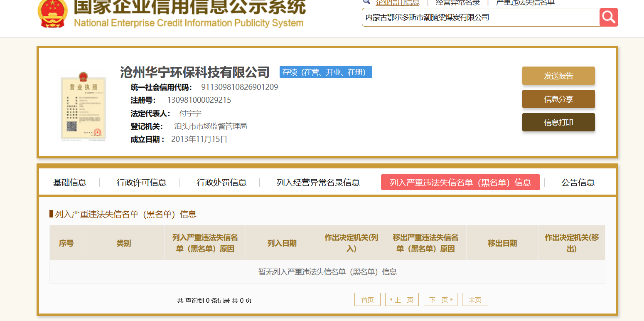Click the 信息打印 button

click(x=558, y=122)
